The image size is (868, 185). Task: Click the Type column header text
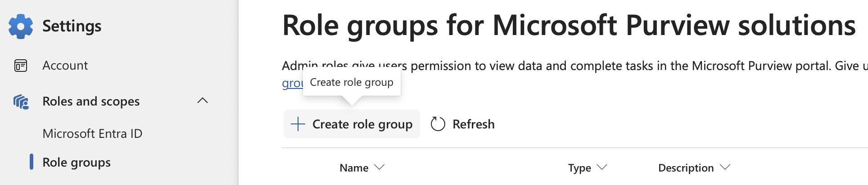point(579,168)
